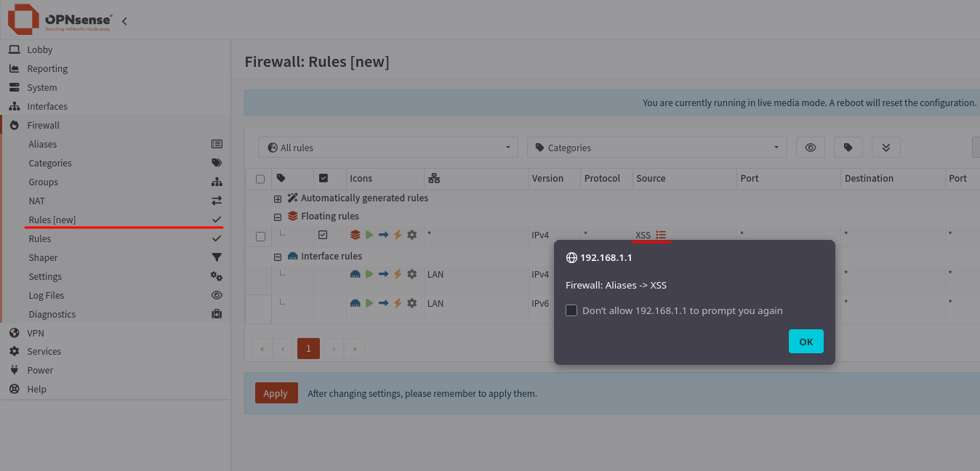Click the LAN IPv6 rule gear icon
The image size is (980, 471).
tap(412, 303)
